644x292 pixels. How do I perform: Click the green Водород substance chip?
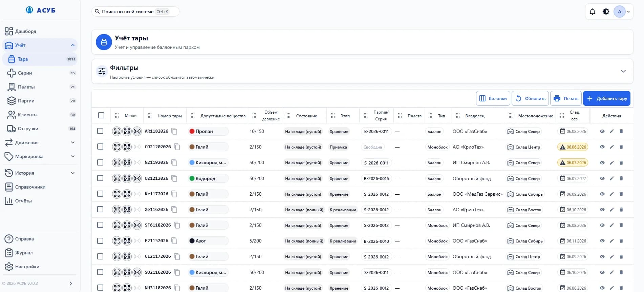(x=208, y=178)
